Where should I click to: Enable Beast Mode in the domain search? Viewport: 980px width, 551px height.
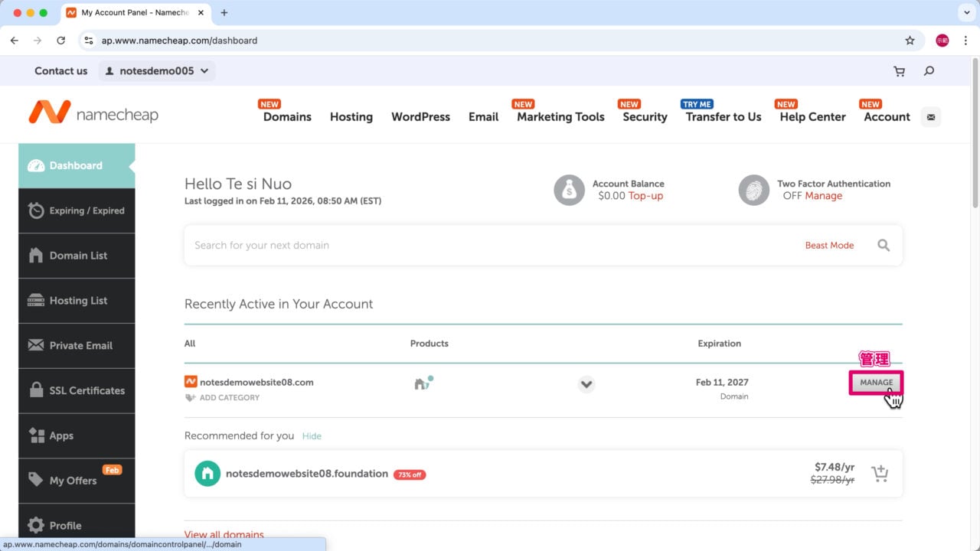point(829,245)
